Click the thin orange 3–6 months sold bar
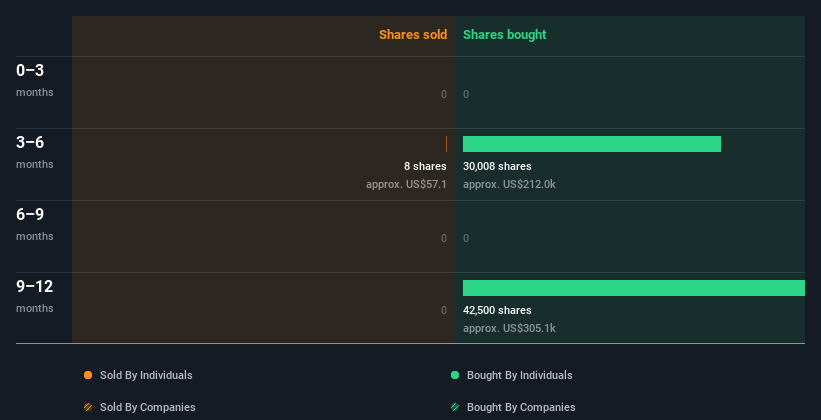 pos(446,144)
